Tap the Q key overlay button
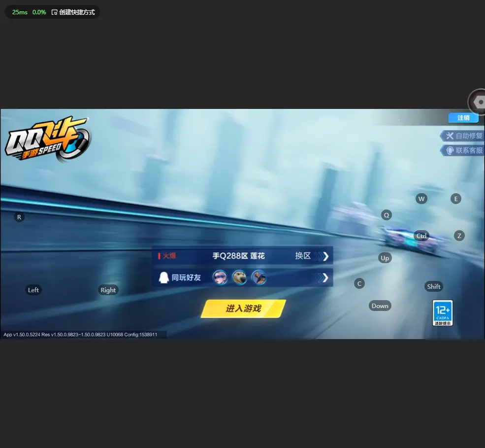 pyautogui.click(x=387, y=215)
